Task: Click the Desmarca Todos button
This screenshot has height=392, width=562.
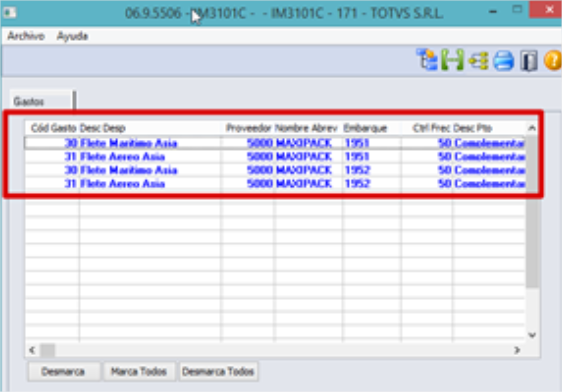Action: click(218, 371)
